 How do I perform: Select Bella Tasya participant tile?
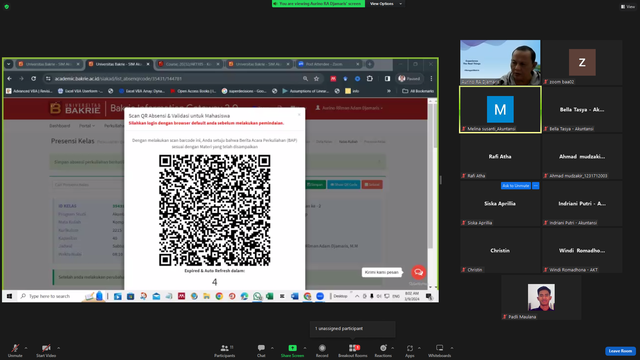point(582,109)
